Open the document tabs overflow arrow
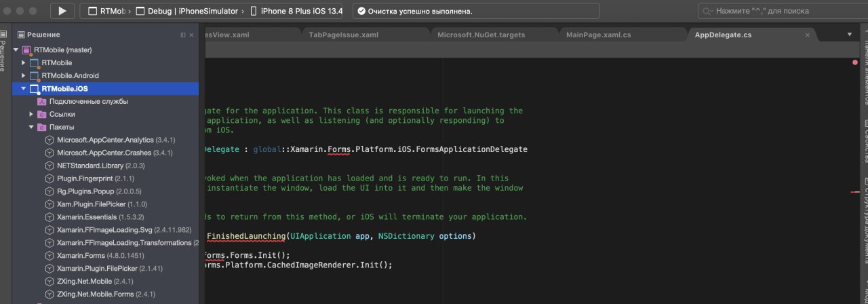 pos(850,35)
